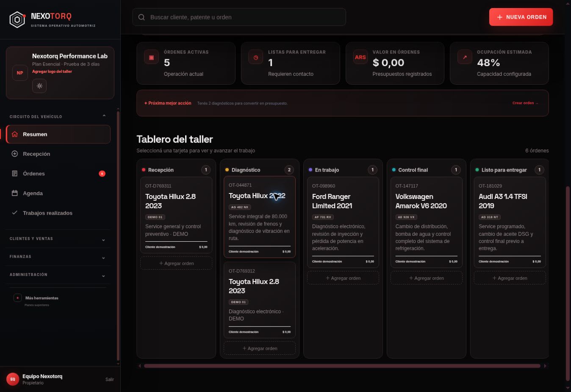This screenshot has width=571, height=392.
Task: Open order card OT-D769312
Action: coord(260,300)
